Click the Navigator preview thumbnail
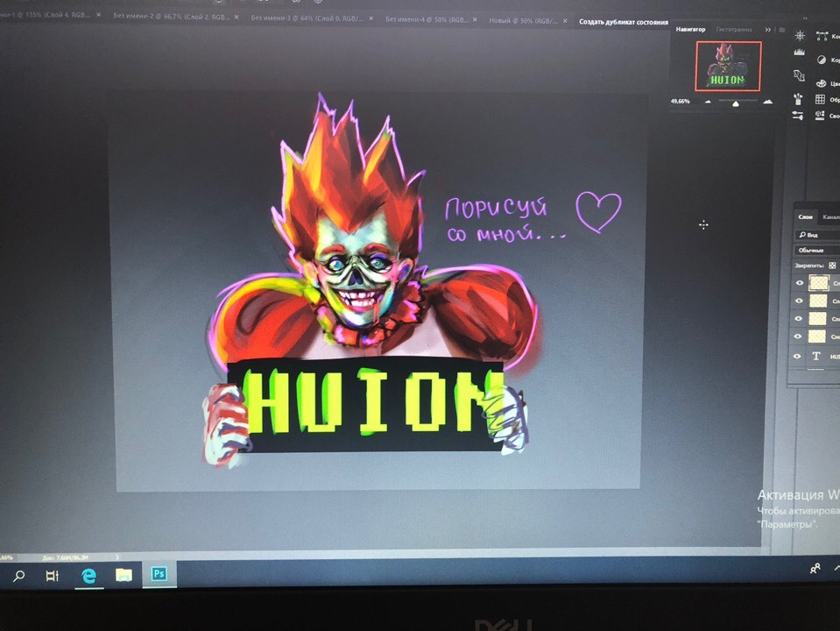 [728, 66]
